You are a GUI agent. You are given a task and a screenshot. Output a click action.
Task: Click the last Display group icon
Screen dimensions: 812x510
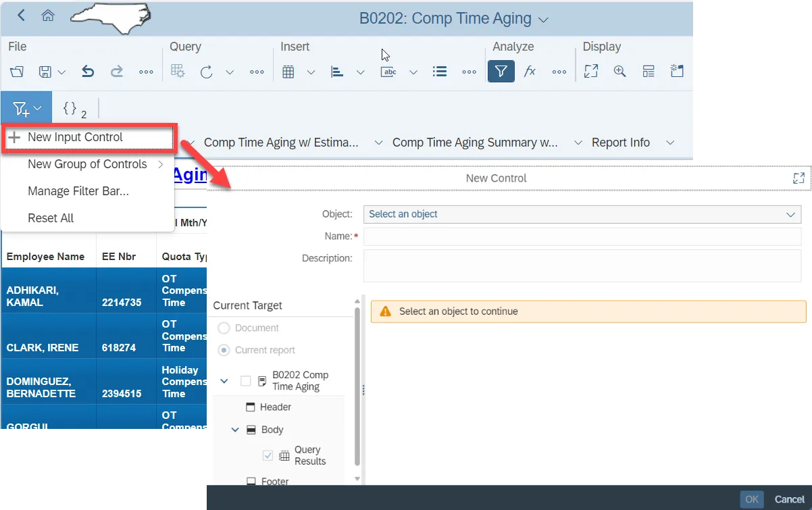(x=677, y=72)
